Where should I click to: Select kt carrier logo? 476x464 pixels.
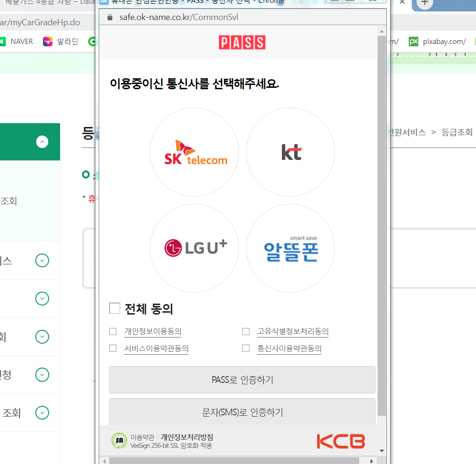click(290, 152)
